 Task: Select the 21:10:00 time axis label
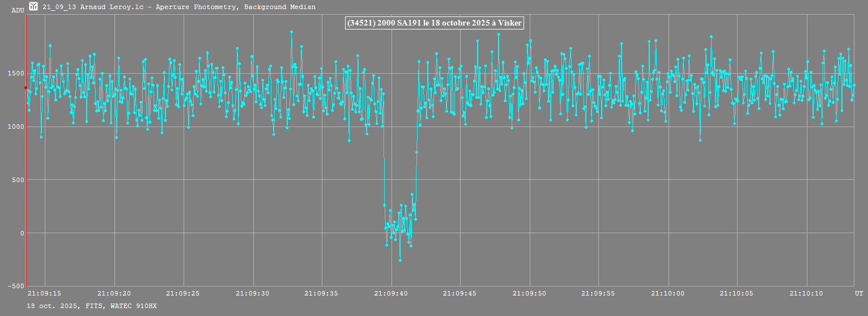(x=668, y=294)
